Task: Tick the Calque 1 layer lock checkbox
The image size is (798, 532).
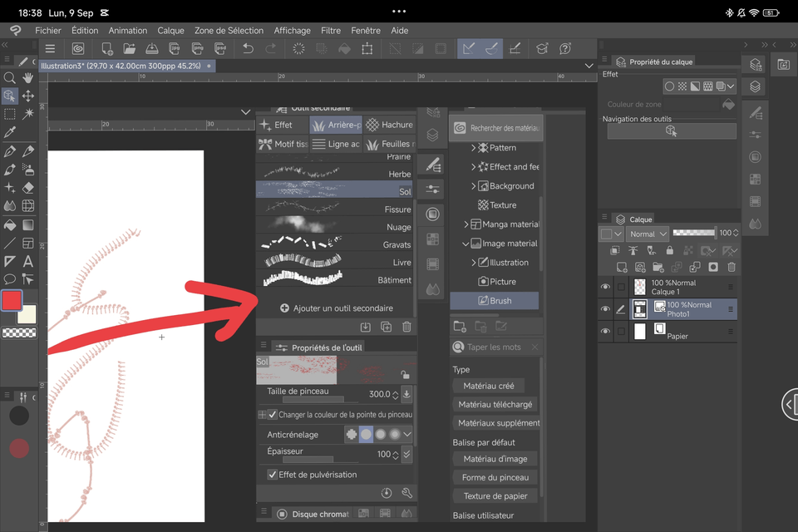Action: (x=621, y=287)
